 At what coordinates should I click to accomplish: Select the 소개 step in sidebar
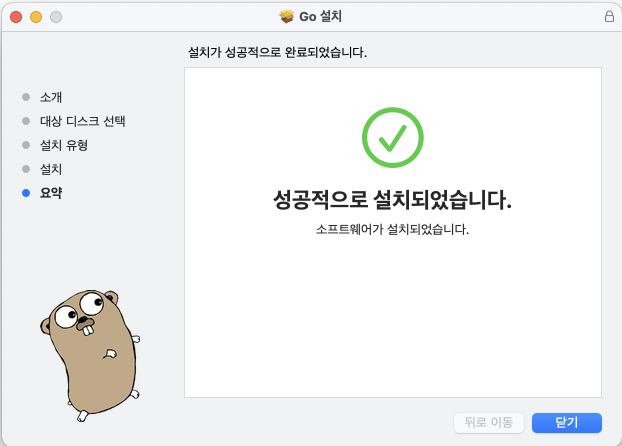(51, 97)
